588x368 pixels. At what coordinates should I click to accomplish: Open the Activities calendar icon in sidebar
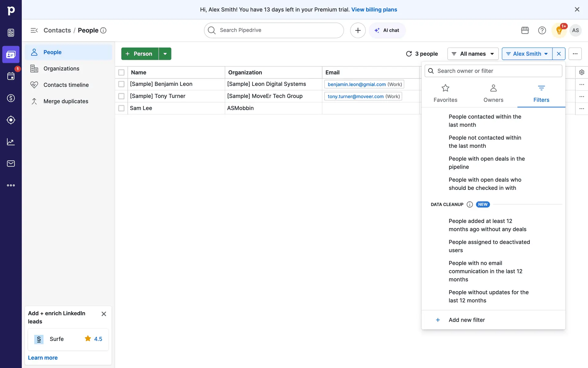[11, 76]
